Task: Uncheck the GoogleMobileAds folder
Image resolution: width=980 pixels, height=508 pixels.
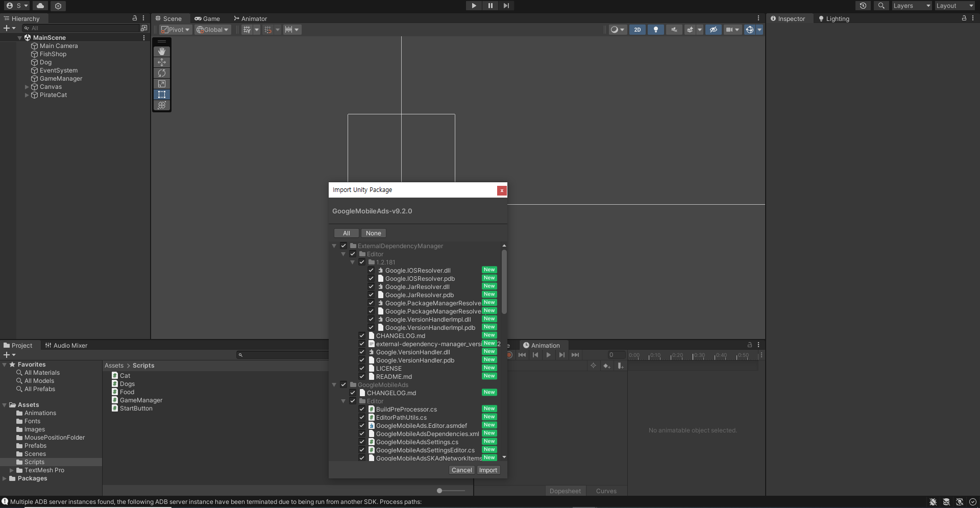Action: (344, 385)
